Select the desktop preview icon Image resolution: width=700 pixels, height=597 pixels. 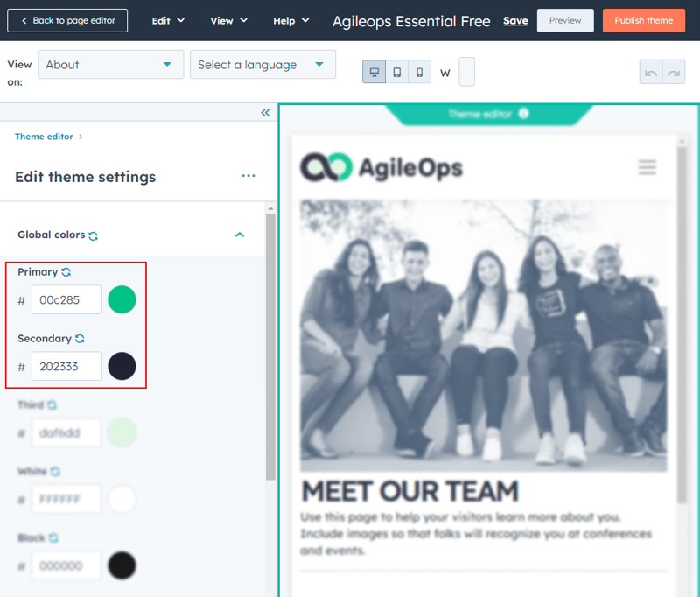point(374,72)
